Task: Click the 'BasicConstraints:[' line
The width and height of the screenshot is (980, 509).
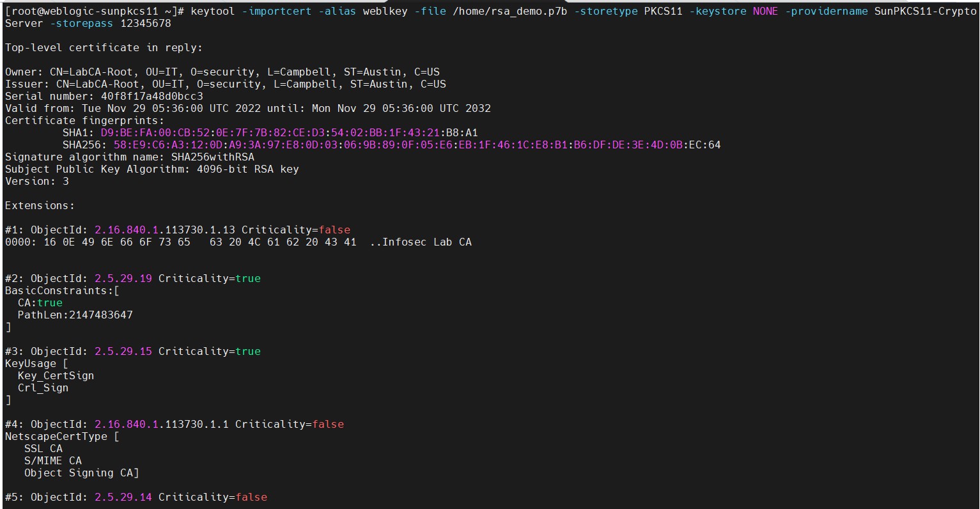Action: pyautogui.click(x=63, y=291)
